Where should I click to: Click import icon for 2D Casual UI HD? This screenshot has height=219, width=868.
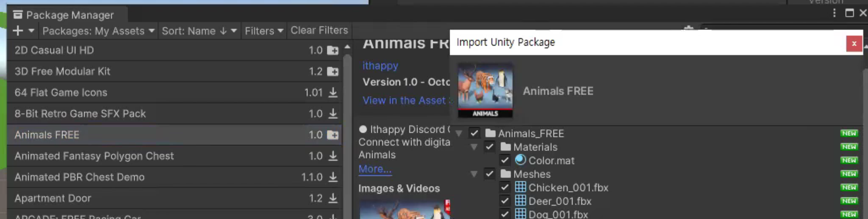tap(333, 50)
